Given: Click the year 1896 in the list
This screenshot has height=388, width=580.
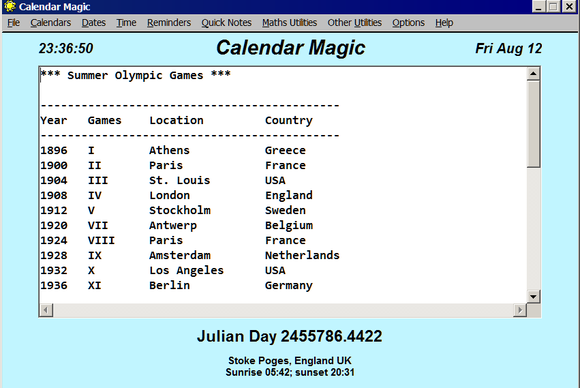Looking at the screenshot, I should [54, 151].
